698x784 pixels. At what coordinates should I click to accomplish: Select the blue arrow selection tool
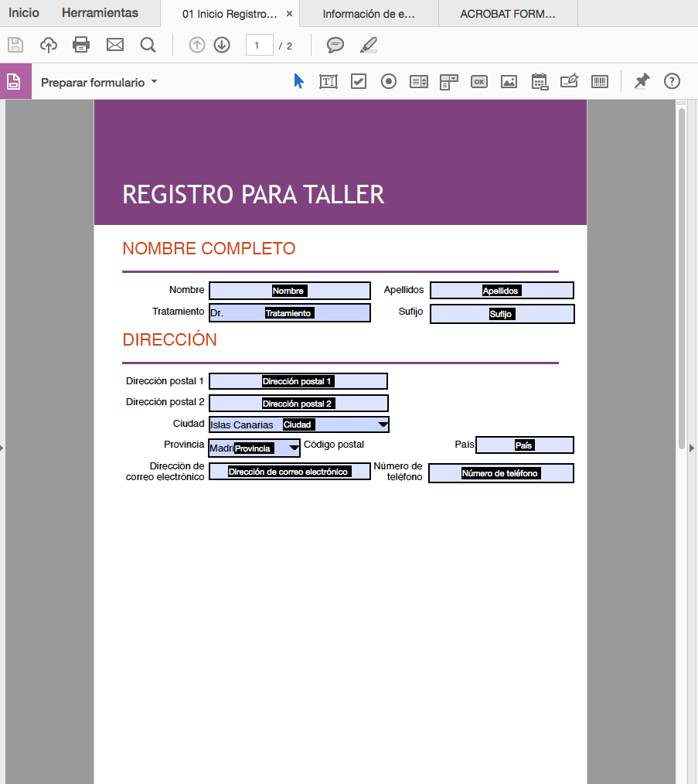tap(299, 81)
